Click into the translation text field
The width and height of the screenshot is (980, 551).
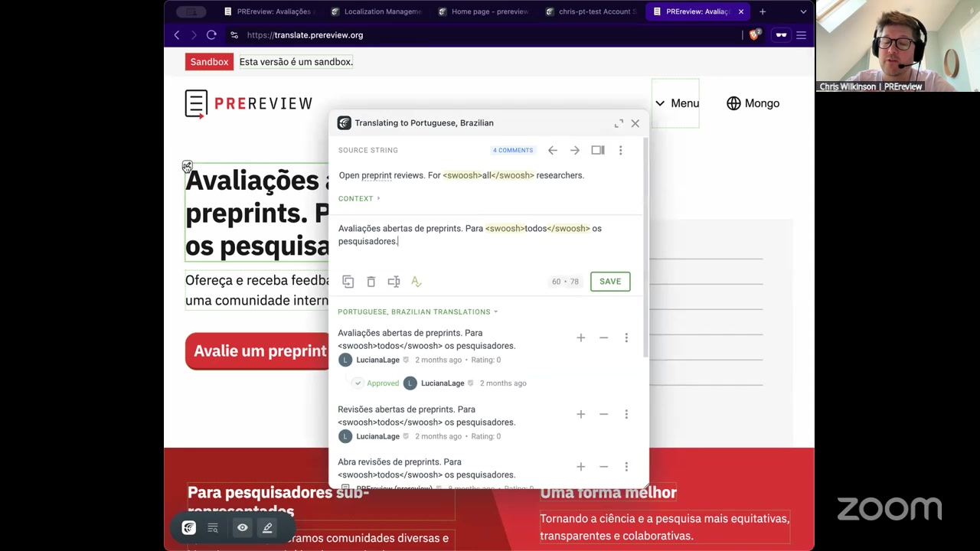[482, 241]
